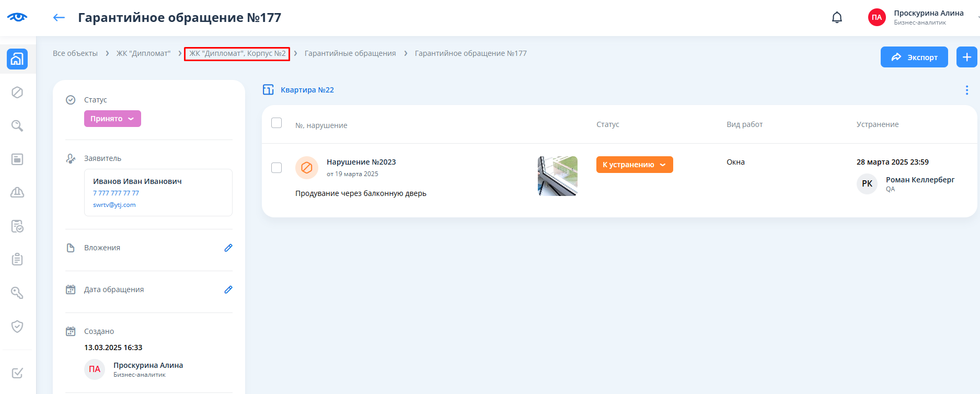
Task: Tick the checkbox for Нарушение №2023
Action: pos(276,168)
